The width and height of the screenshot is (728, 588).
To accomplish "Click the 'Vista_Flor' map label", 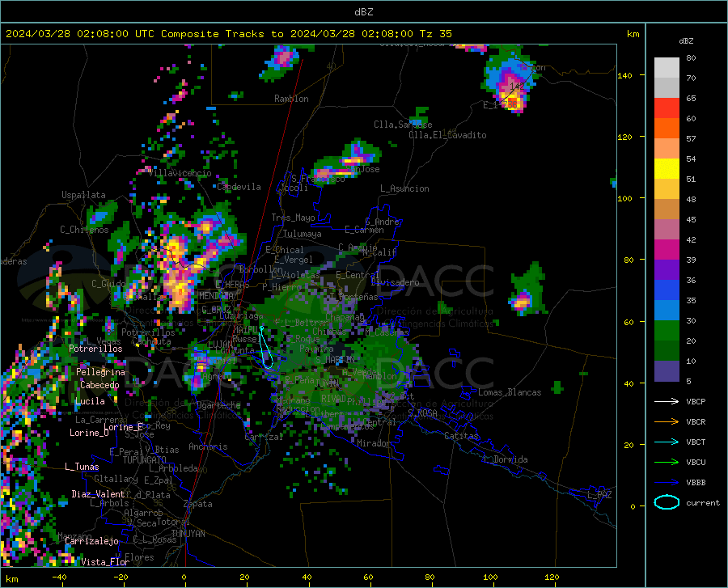I will click(105, 562).
